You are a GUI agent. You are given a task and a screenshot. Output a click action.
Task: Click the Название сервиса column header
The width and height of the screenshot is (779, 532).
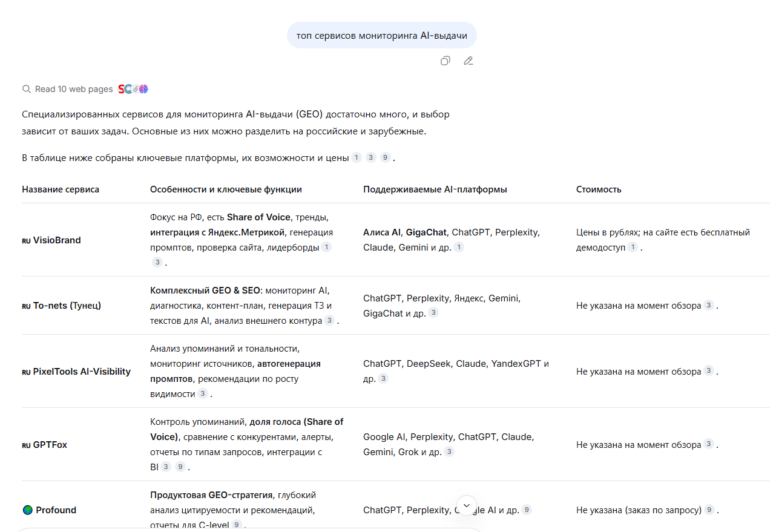61,189
